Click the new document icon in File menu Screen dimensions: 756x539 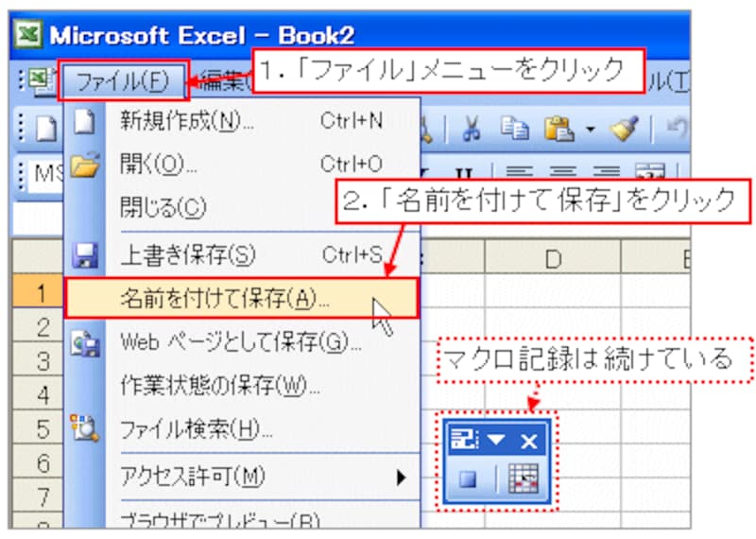[x=84, y=121]
